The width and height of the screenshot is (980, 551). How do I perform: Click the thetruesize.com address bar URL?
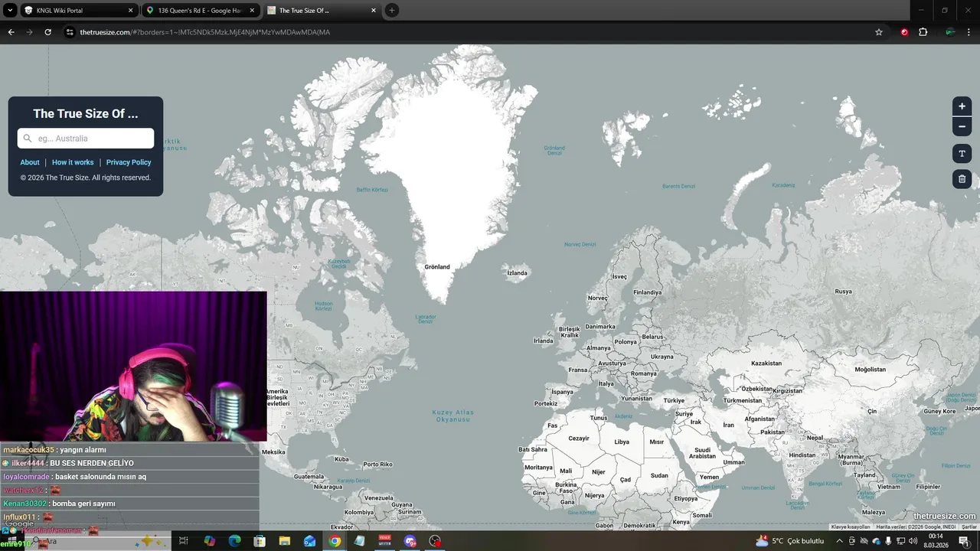pyautogui.click(x=205, y=32)
